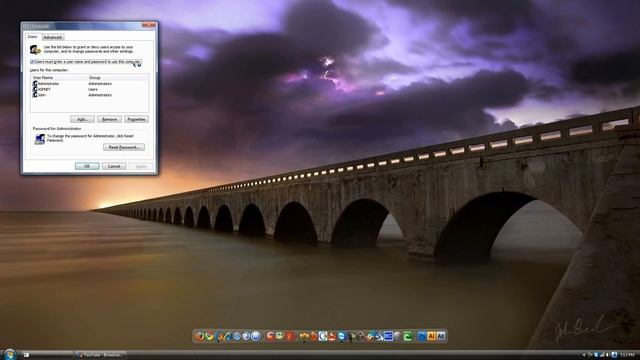
Task: Click the volume icon in system tray
Action: (x=608, y=355)
